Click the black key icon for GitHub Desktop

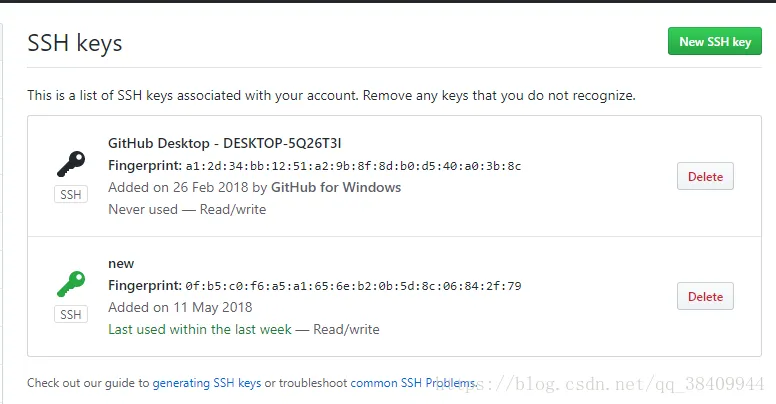tap(70, 163)
